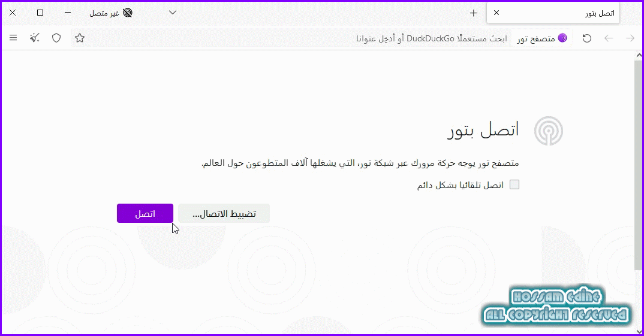
Task: Open the hamburger application menu
Action: [x=13, y=38]
